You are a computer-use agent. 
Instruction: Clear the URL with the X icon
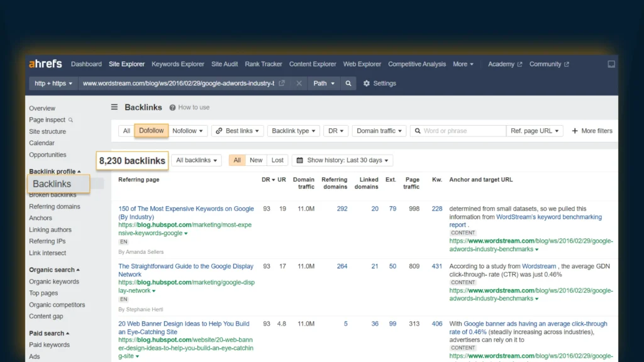299,84
